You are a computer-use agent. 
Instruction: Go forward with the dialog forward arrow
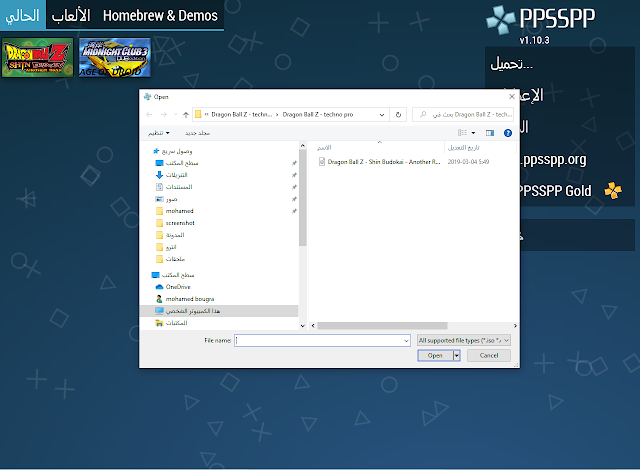164,115
